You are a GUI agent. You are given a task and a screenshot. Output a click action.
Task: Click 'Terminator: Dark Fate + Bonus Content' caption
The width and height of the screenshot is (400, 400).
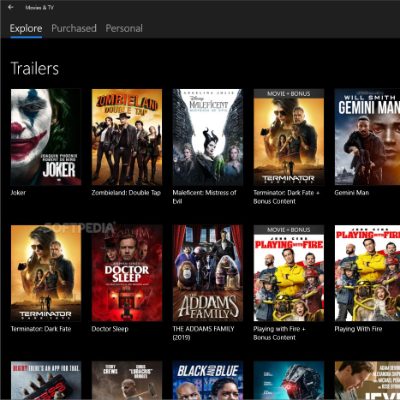pos(286,197)
